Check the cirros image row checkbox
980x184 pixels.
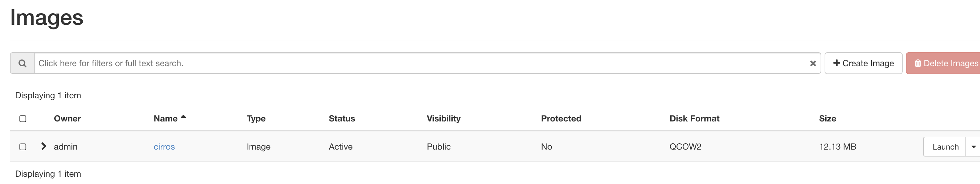[23, 147]
